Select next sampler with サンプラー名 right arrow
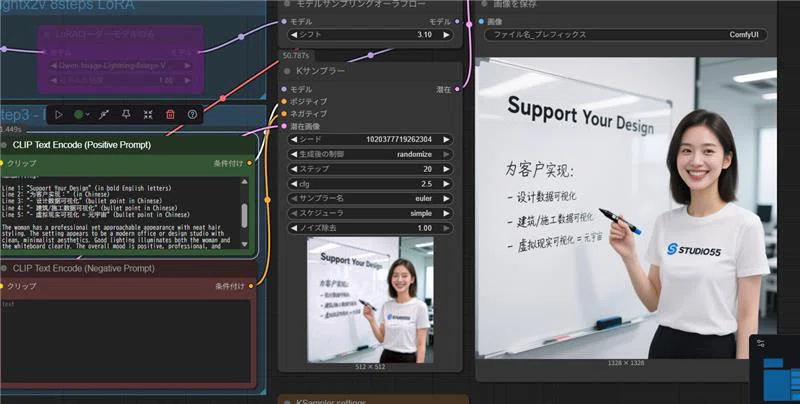 (x=446, y=198)
